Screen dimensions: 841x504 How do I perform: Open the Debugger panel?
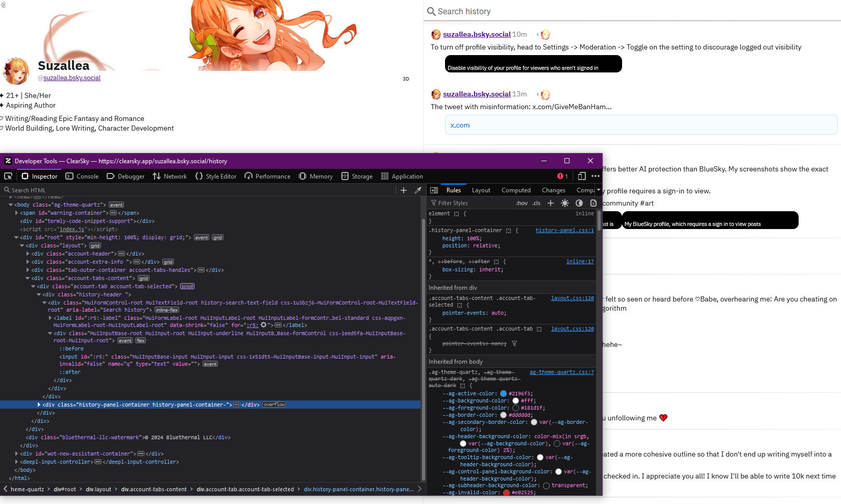click(126, 176)
